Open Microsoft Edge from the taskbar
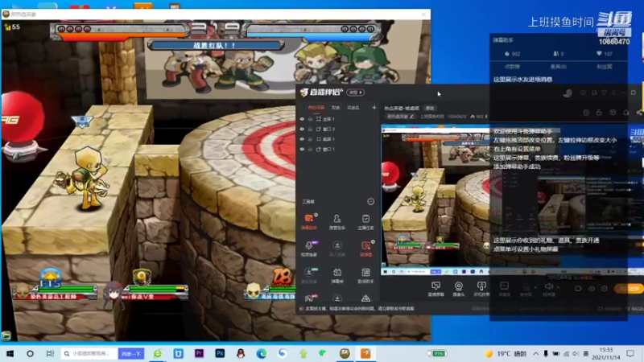Image resolution: width=644 pixels, height=362 pixels. point(261,353)
